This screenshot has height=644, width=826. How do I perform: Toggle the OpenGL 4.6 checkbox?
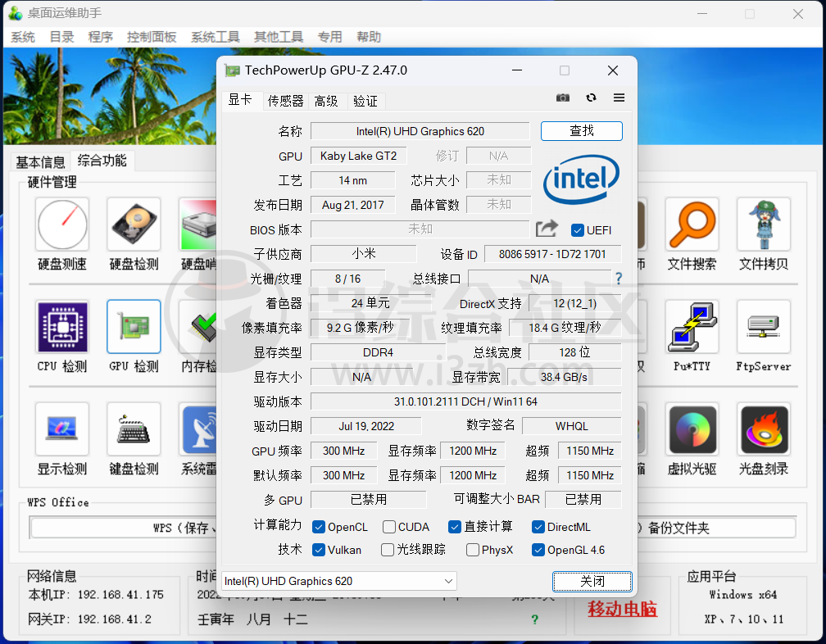538,550
